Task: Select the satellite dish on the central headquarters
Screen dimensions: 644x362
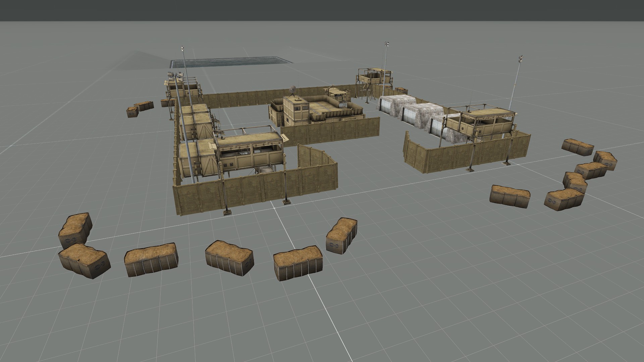Action: point(293,90)
